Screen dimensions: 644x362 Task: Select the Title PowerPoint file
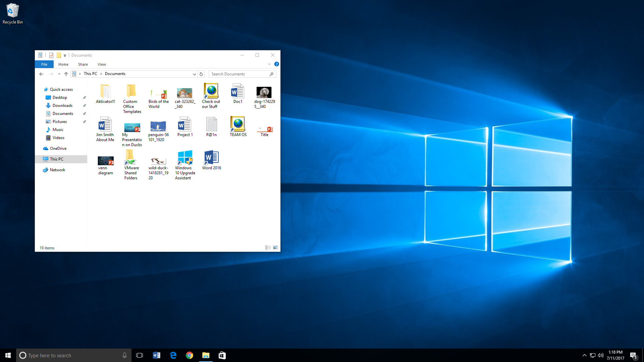click(x=264, y=131)
